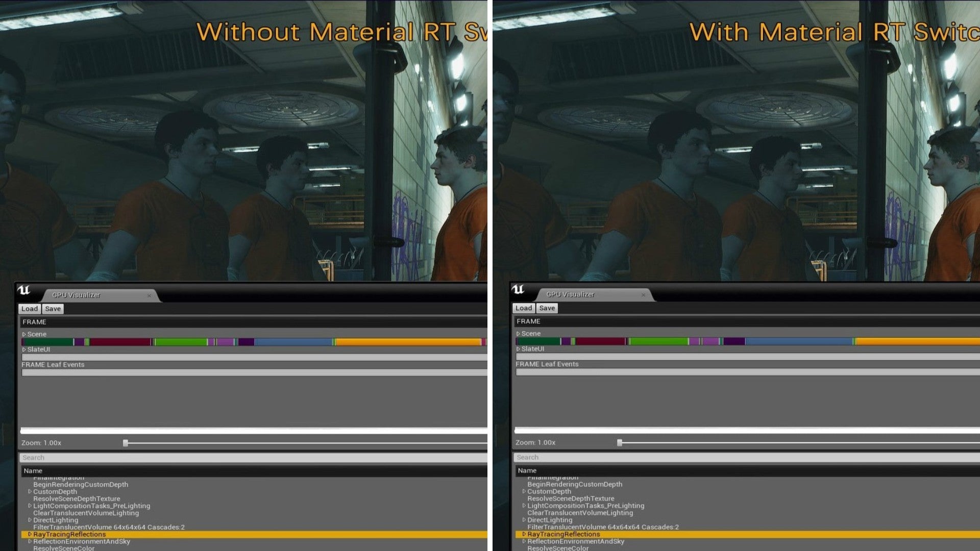Viewport: 980px width, 551px height.
Task: Click Save button in right GPU Visualizer
Action: [x=547, y=308]
